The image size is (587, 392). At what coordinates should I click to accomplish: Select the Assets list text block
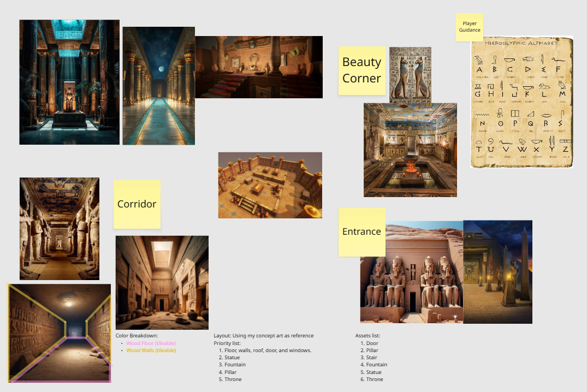point(371,358)
